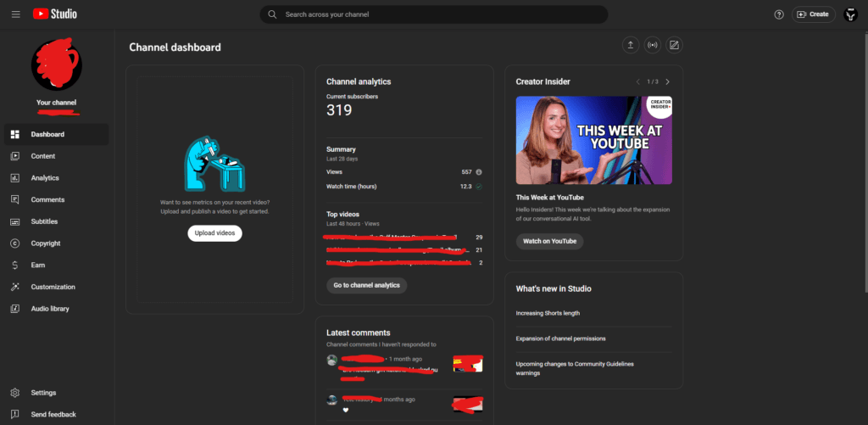
Task: Open Content in the sidebar
Action: pyautogui.click(x=57, y=156)
